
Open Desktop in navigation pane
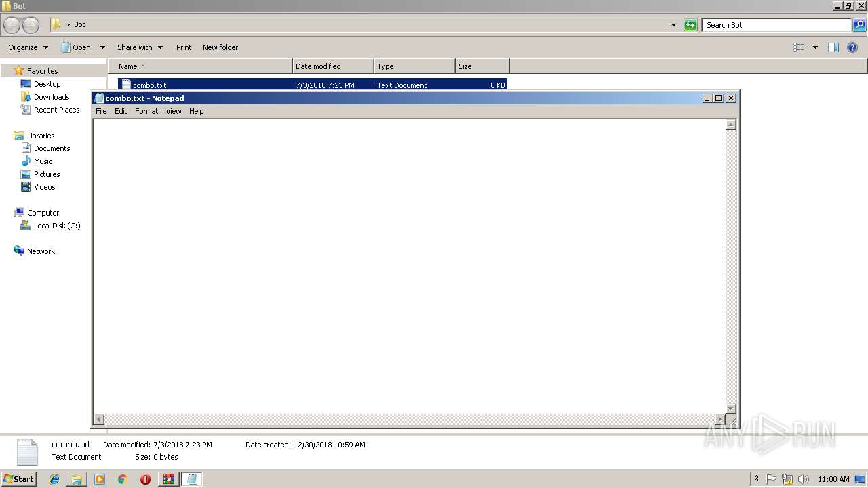47,84
